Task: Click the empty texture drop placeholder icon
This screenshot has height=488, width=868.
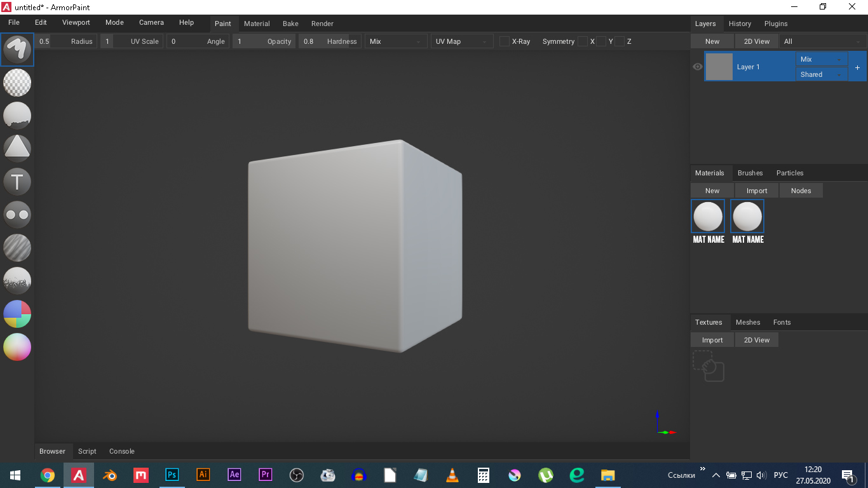Action: pos(708,366)
